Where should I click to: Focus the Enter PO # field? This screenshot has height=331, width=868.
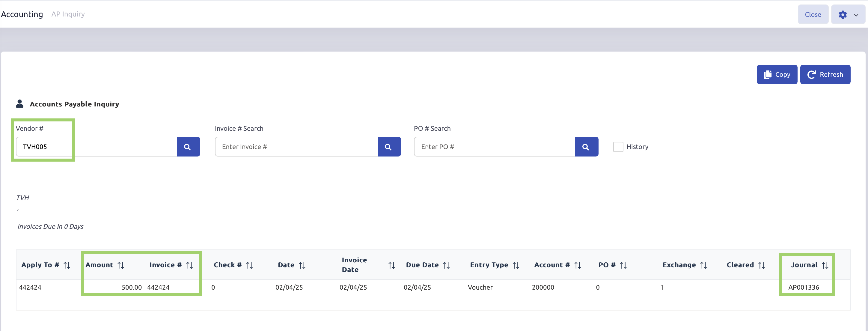click(494, 147)
